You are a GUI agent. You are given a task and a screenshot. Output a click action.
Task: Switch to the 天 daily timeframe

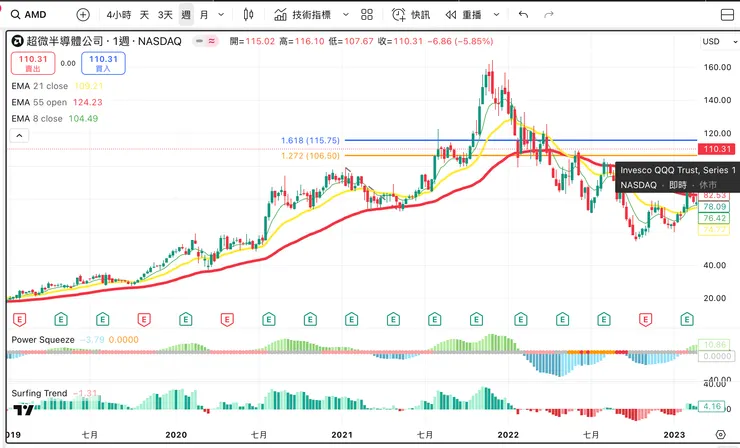tap(144, 15)
